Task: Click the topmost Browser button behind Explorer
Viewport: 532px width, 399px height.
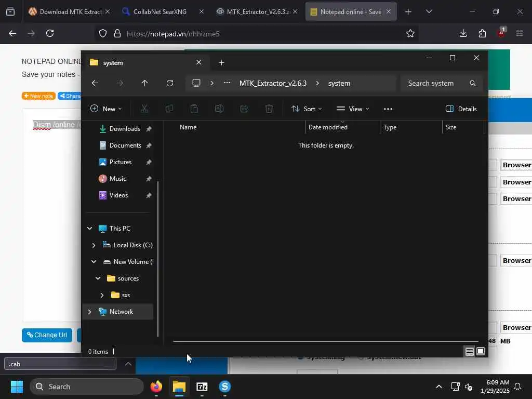Action: click(x=516, y=165)
